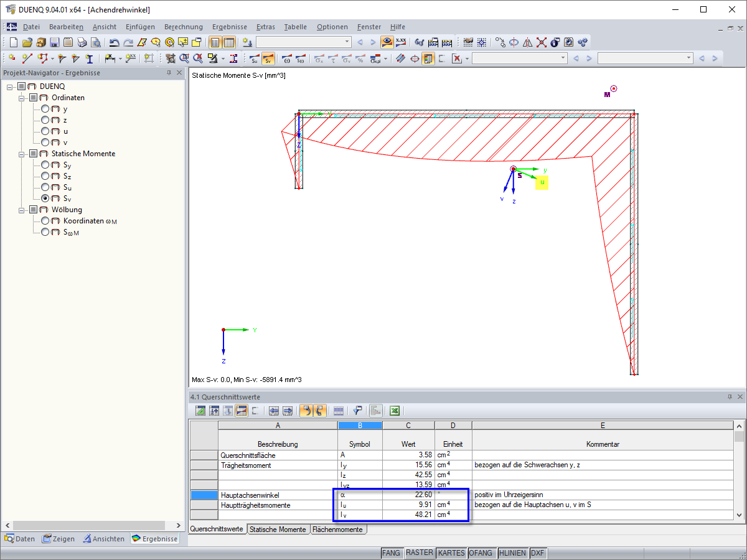
Task: Select the Hauptachsenwinkel value cell 22.60
Action: (x=408, y=495)
